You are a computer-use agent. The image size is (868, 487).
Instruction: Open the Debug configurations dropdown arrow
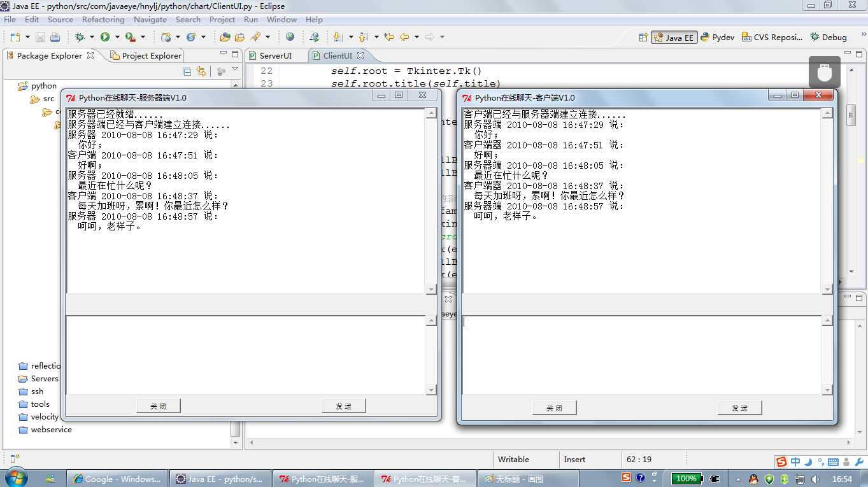click(92, 38)
